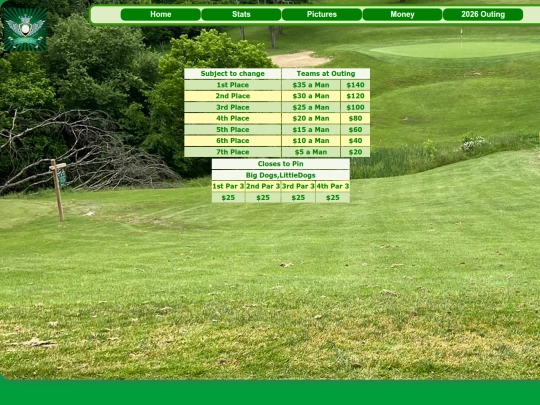Select the '4th Par 3' cell

pyautogui.click(x=333, y=186)
